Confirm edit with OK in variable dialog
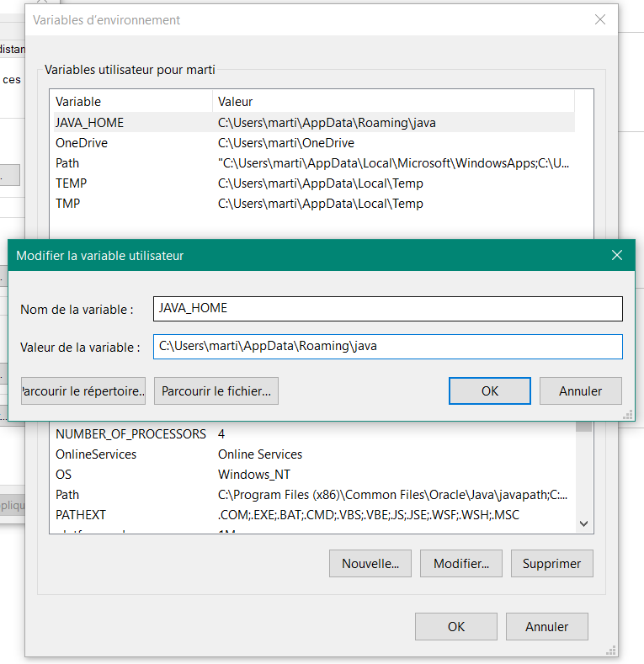 pos(489,390)
